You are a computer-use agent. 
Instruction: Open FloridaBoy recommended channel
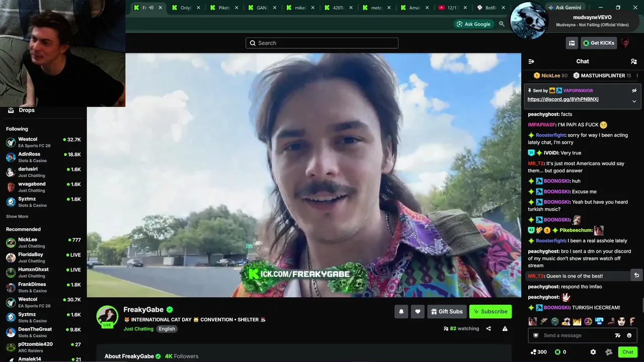tap(43, 257)
